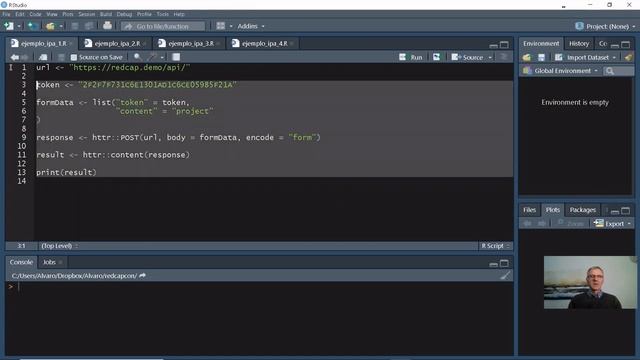Open the workspace panes layout icon
This screenshot has height=360, width=640.
220,26
